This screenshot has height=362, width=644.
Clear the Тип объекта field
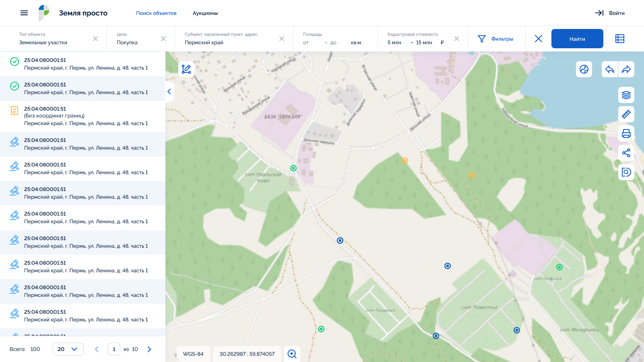pyautogui.click(x=95, y=39)
